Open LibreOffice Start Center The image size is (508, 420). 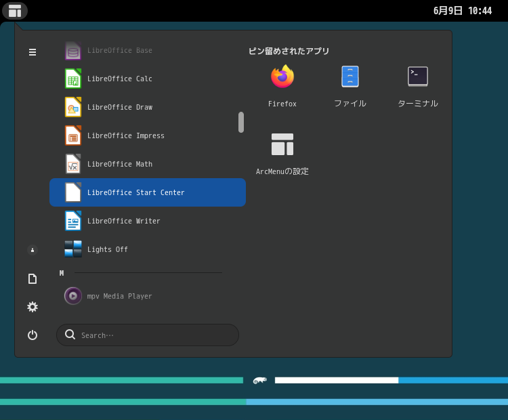(x=148, y=192)
